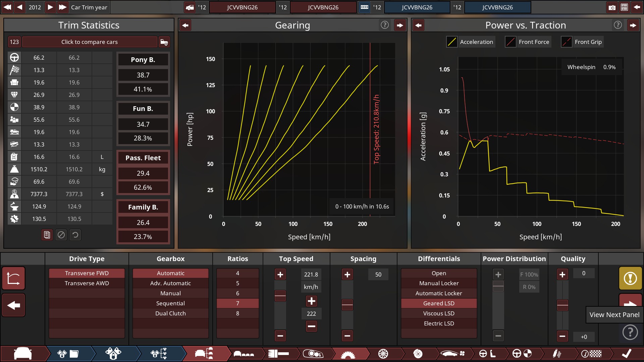
Task: Click the car icon beside '12
Action: [x=190, y=7]
